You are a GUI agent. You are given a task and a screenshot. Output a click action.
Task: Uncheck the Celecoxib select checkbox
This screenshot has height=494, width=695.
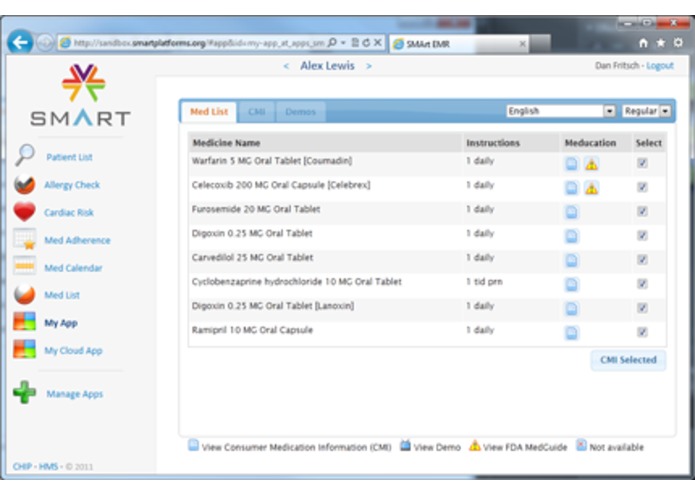pos(642,187)
